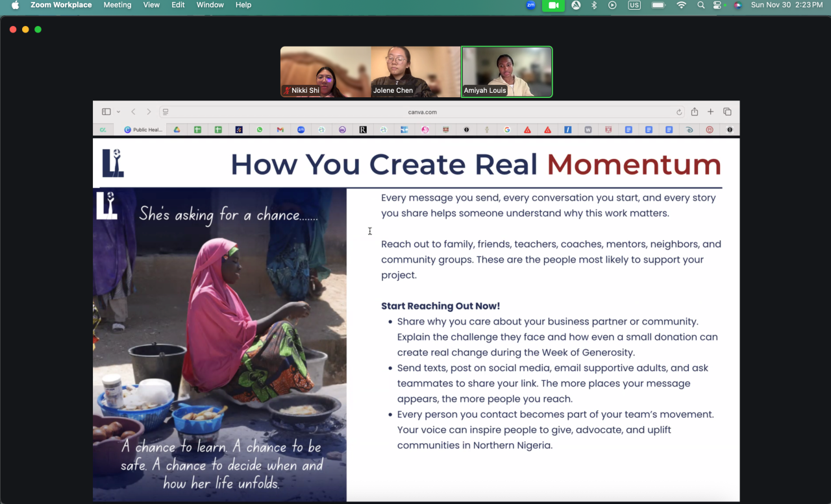Click the battery status icon
831x504 pixels.
[x=658, y=5]
